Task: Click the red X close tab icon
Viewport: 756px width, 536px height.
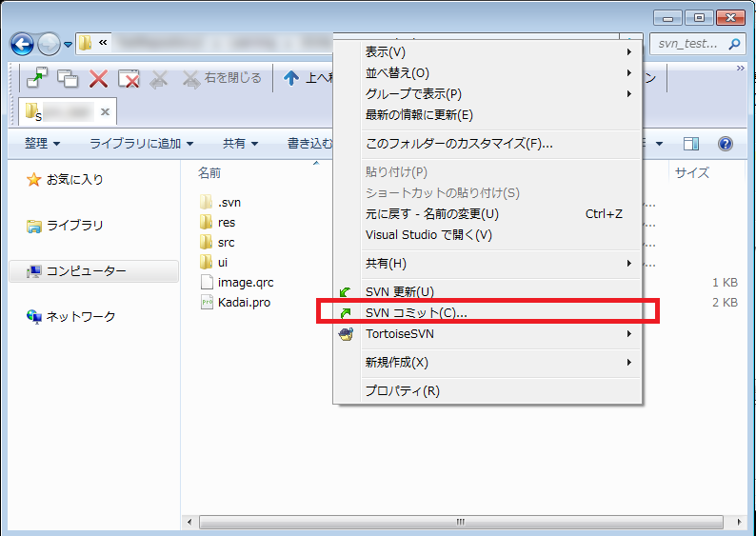Action: pos(98,78)
